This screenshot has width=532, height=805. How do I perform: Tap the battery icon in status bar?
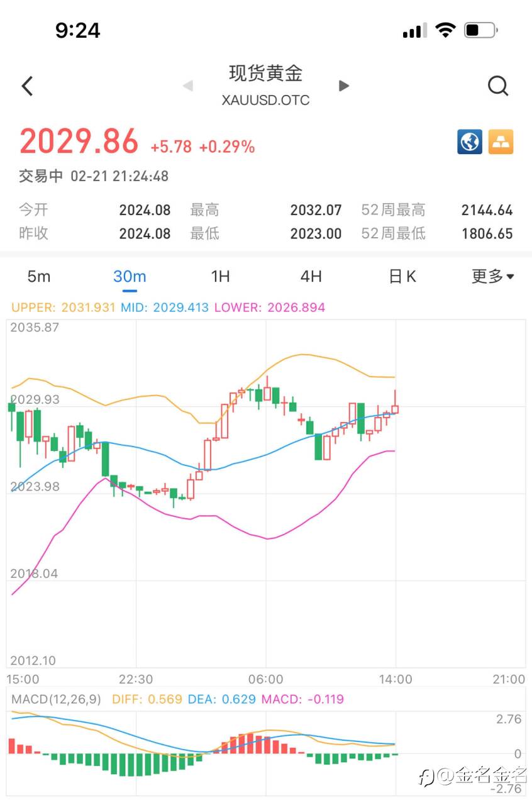coord(480,30)
